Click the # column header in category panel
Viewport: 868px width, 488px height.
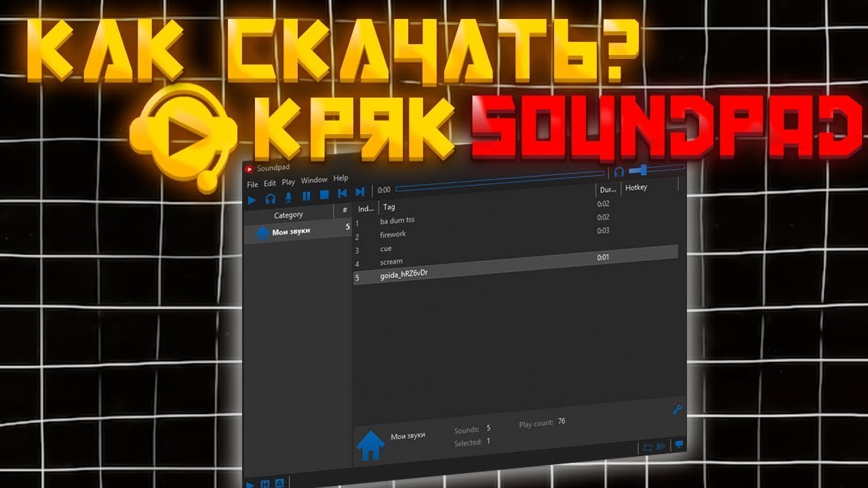pyautogui.click(x=344, y=211)
